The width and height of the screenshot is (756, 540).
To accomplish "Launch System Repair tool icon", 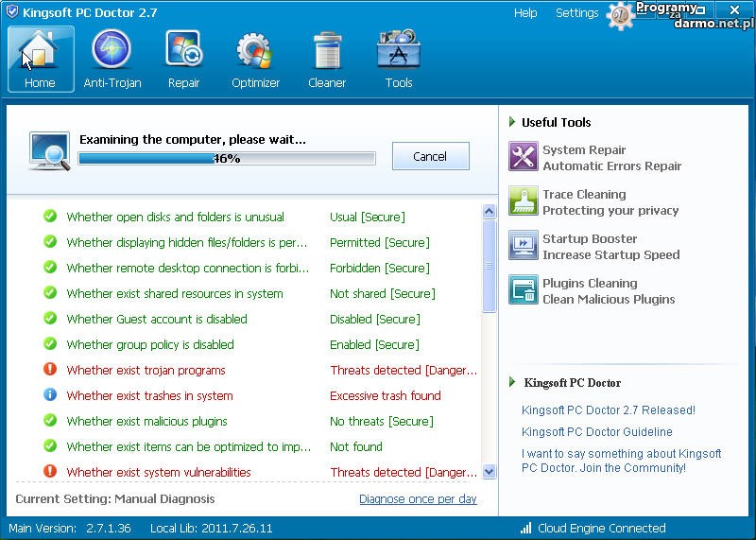I will [x=524, y=157].
